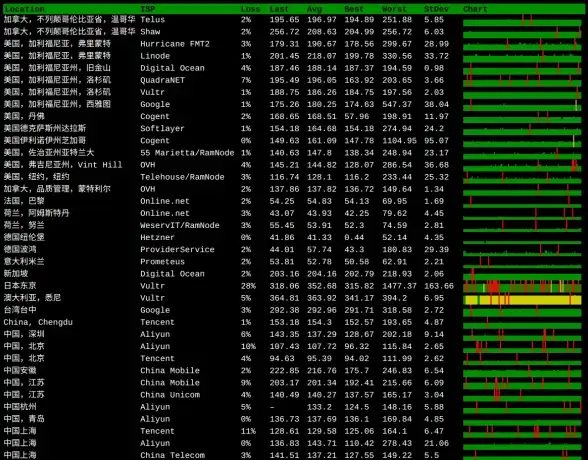Click the last value 364.81

(284, 298)
